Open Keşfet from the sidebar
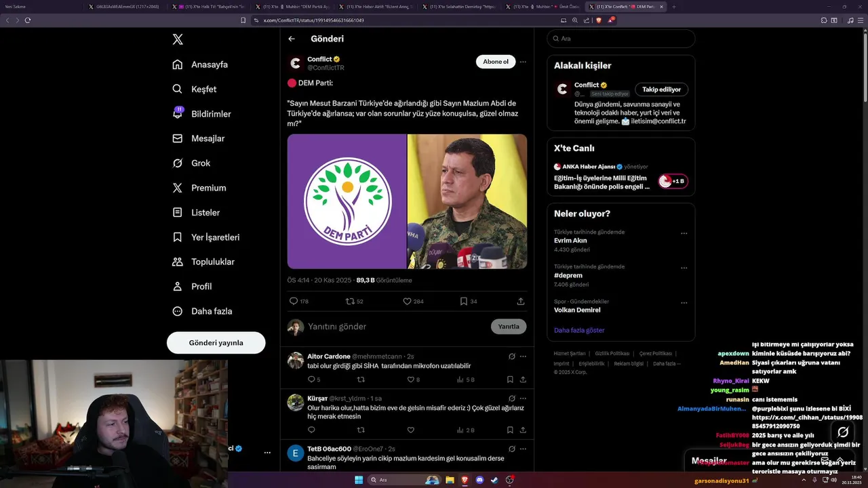Screen dimensions: 868x488 tap(195, 89)
